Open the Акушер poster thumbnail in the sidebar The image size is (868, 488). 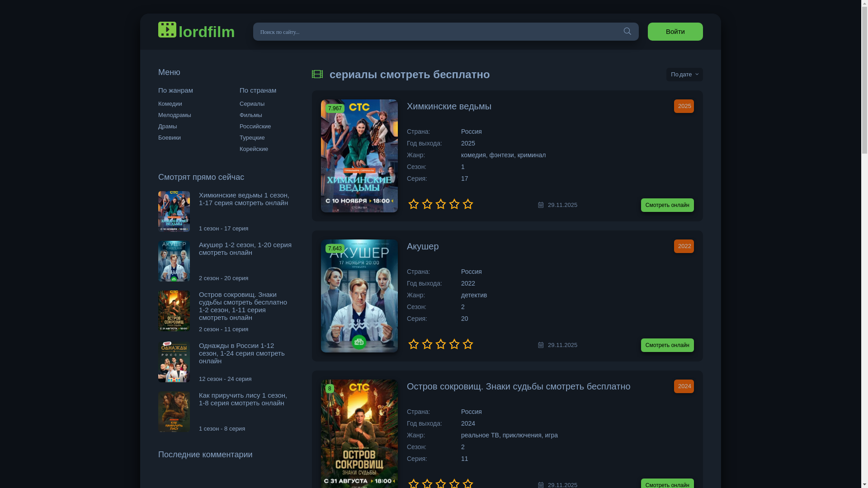(x=174, y=261)
